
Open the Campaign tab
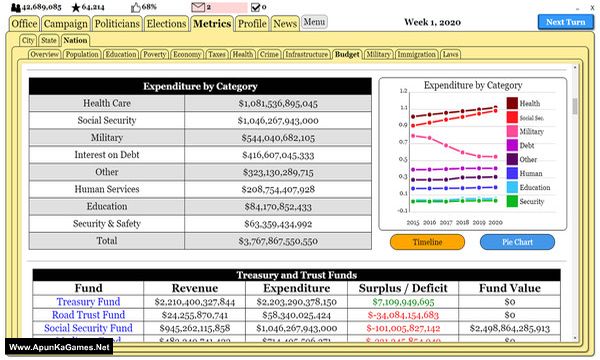pyautogui.click(x=66, y=24)
